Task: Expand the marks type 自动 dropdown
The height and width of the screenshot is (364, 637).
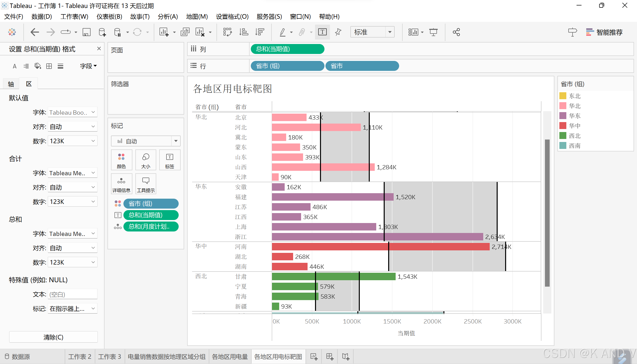Action: click(176, 141)
